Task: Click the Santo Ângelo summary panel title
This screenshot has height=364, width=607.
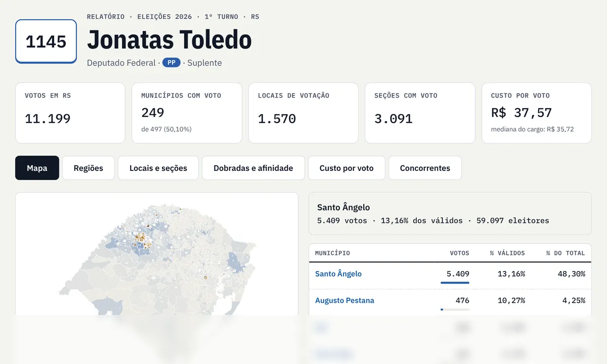Action: coord(343,207)
